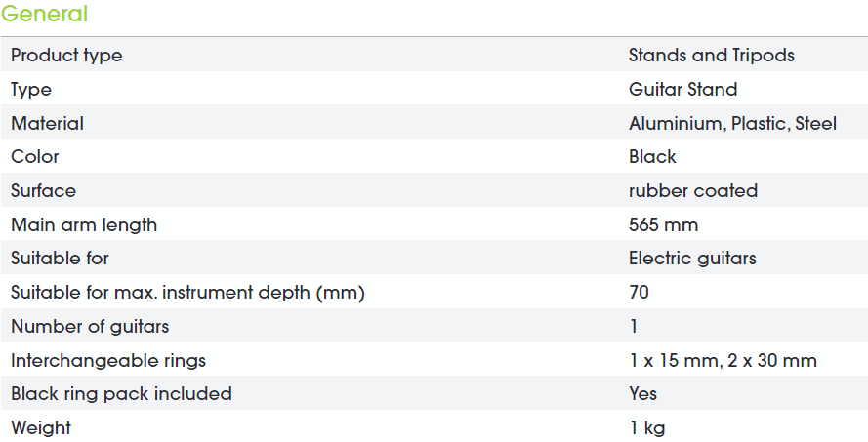Click the Black color value
The width and height of the screenshot is (868, 442).
click(x=652, y=156)
